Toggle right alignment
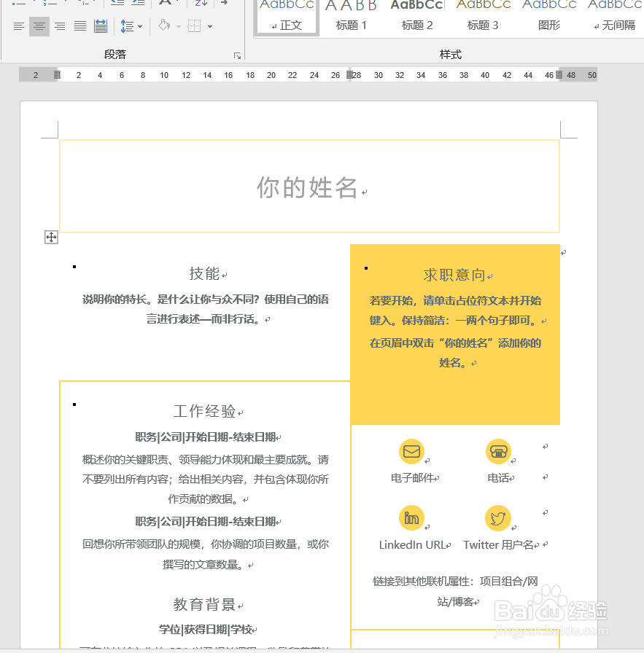Viewport: 644px width, 653px height. (x=60, y=26)
